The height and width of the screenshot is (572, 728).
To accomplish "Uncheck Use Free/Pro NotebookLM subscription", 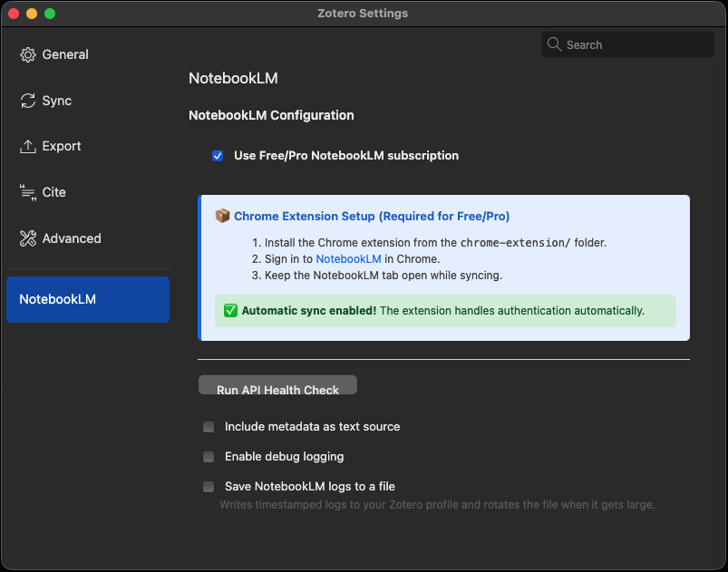I will pos(218,156).
